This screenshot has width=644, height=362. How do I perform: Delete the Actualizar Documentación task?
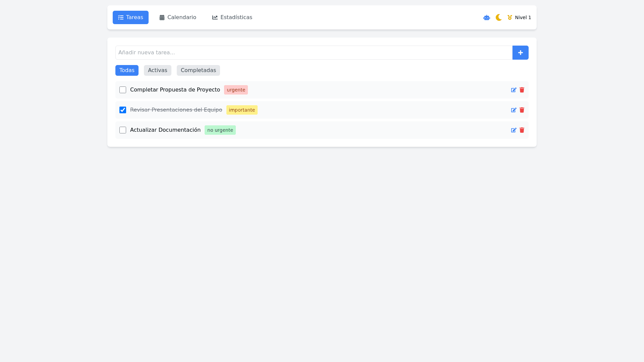(522, 130)
